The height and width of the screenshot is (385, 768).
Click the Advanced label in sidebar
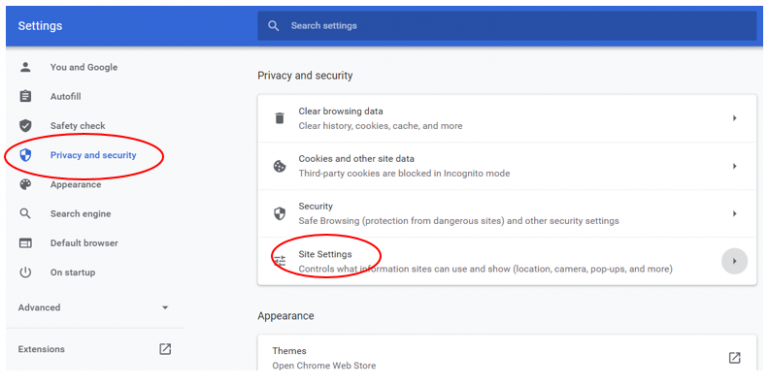(x=39, y=308)
